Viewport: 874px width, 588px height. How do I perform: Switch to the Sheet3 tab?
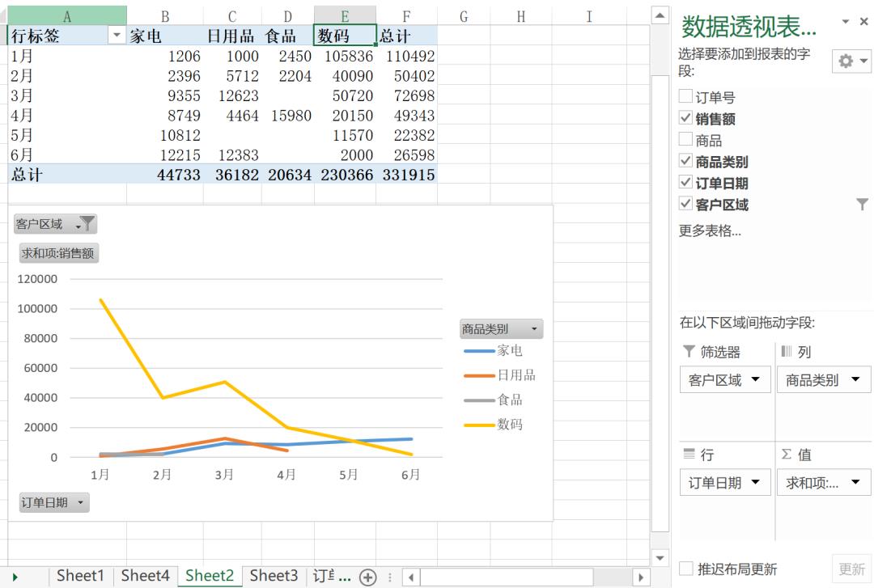click(x=274, y=576)
